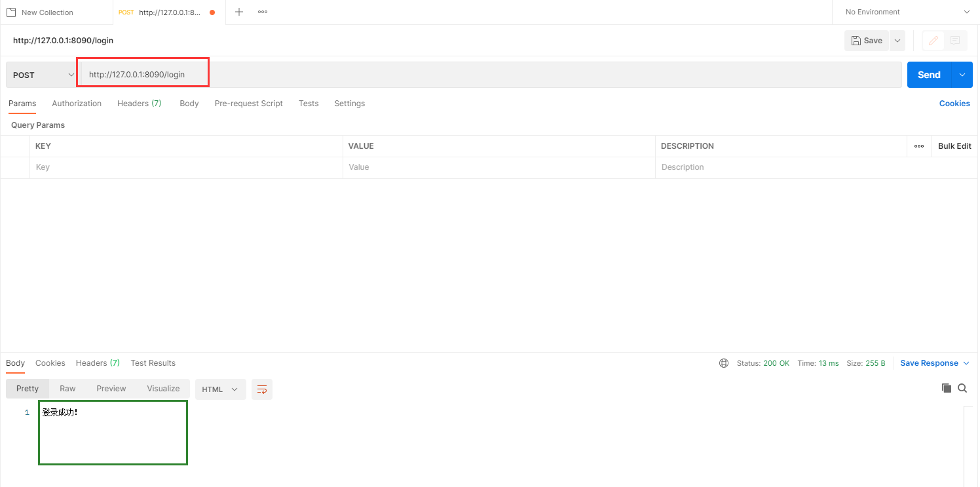
Task: Click the network globe icon
Action: click(x=724, y=363)
